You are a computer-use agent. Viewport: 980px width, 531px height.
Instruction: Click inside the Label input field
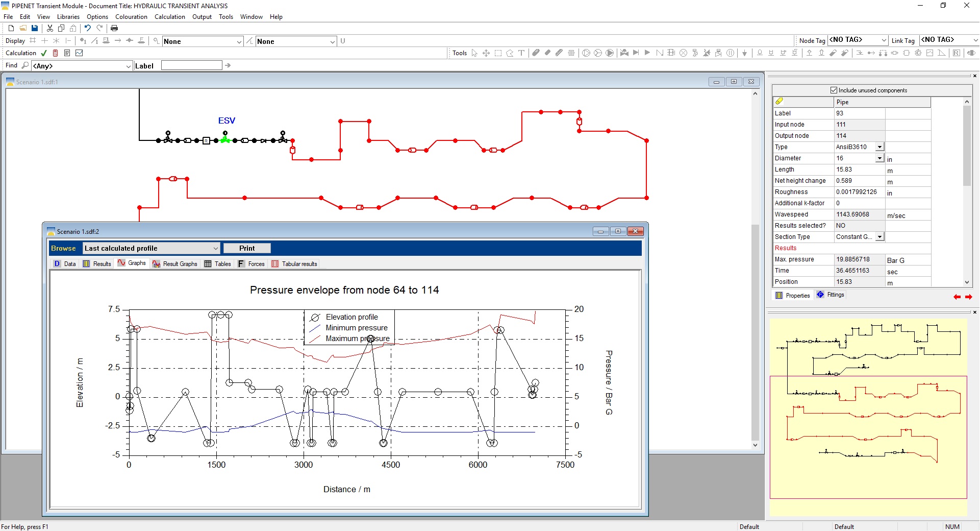[x=191, y=65]
